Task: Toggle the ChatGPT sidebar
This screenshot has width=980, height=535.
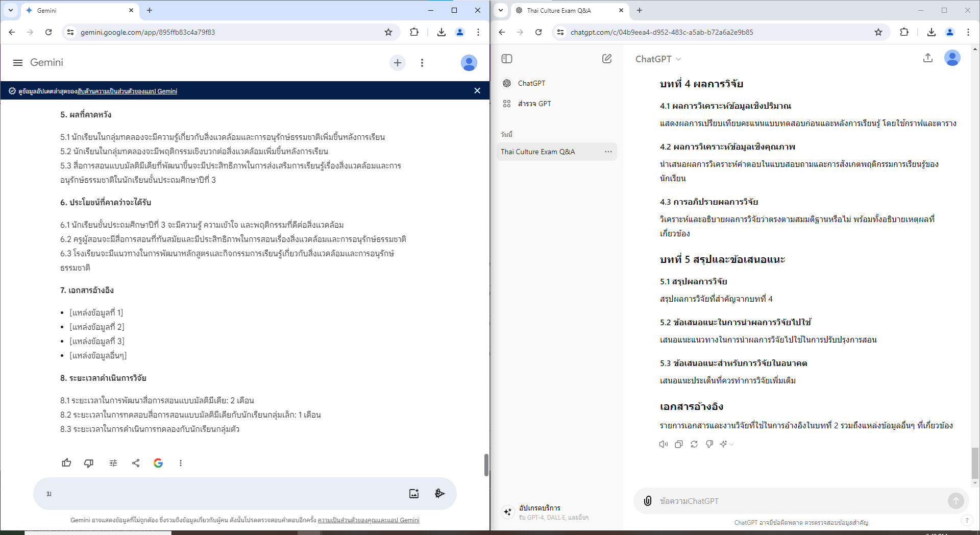Action: (507, 59)
